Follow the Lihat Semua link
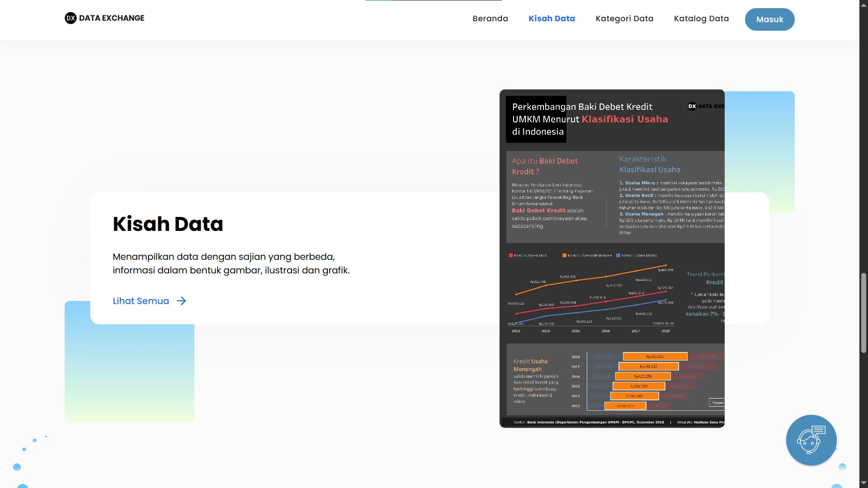This screenshot has width=868, height=488. pyautogui.click(x=141, y=301)
